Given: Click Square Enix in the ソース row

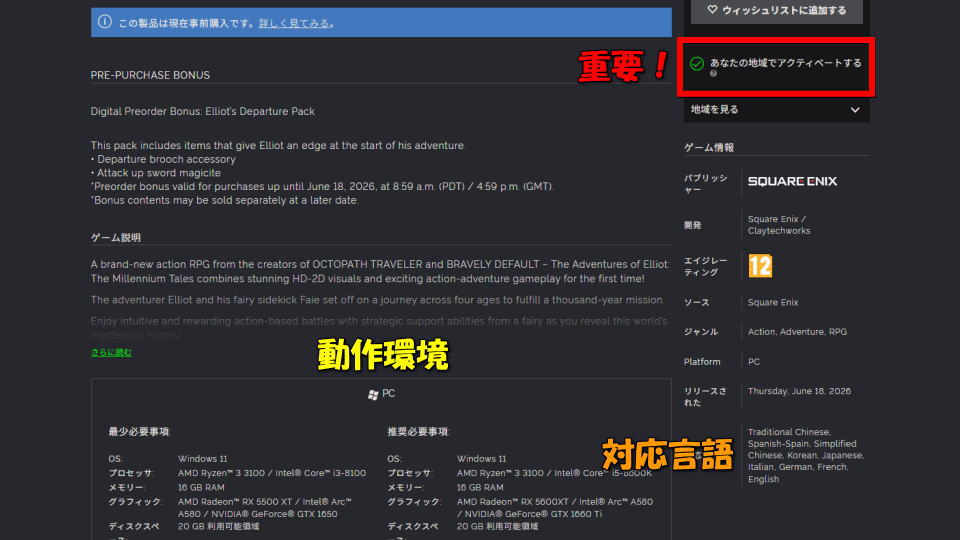Looking at the screenshot, I should (x=773, y=302).
